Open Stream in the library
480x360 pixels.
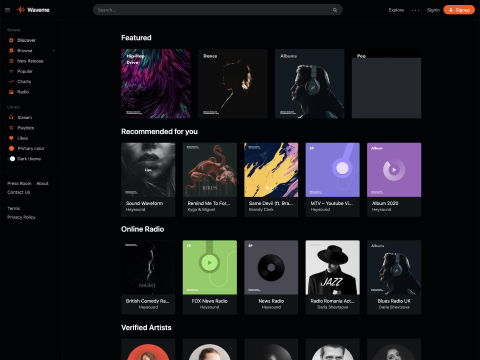coord(24,117)
